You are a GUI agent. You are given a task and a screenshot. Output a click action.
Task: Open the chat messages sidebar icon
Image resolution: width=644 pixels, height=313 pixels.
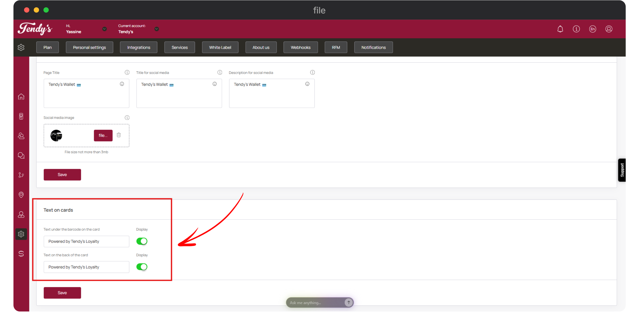point(21,155)
